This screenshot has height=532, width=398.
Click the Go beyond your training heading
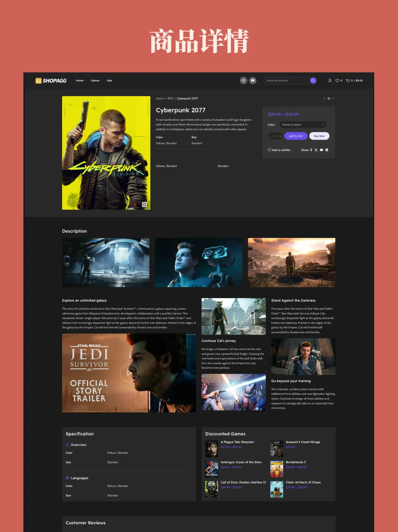(x=291, y=381)
